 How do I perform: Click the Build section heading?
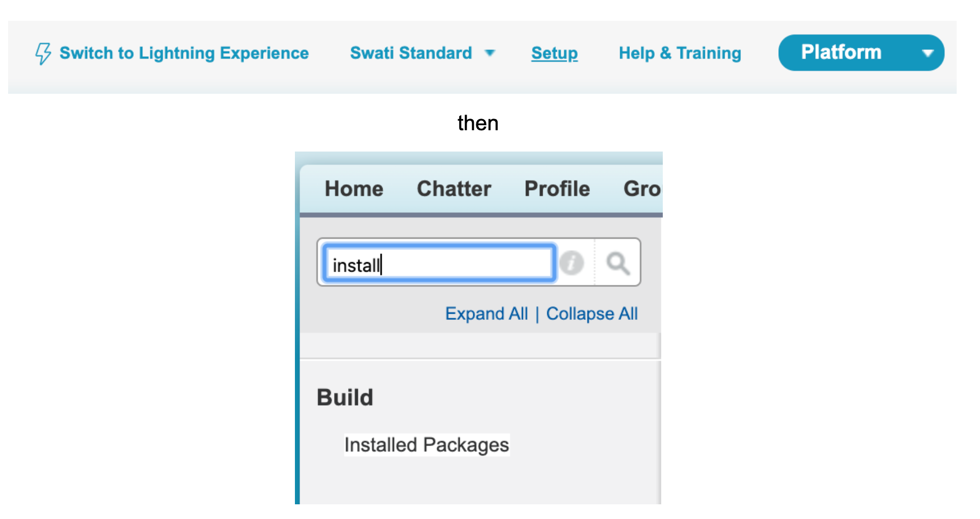(345, 397)
